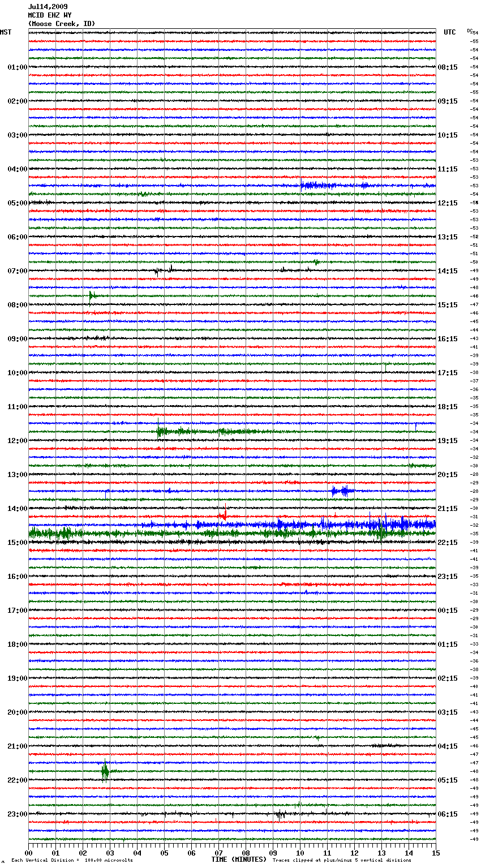
Task: Click the 'MST' timezone header
Action: pos(6,32)
